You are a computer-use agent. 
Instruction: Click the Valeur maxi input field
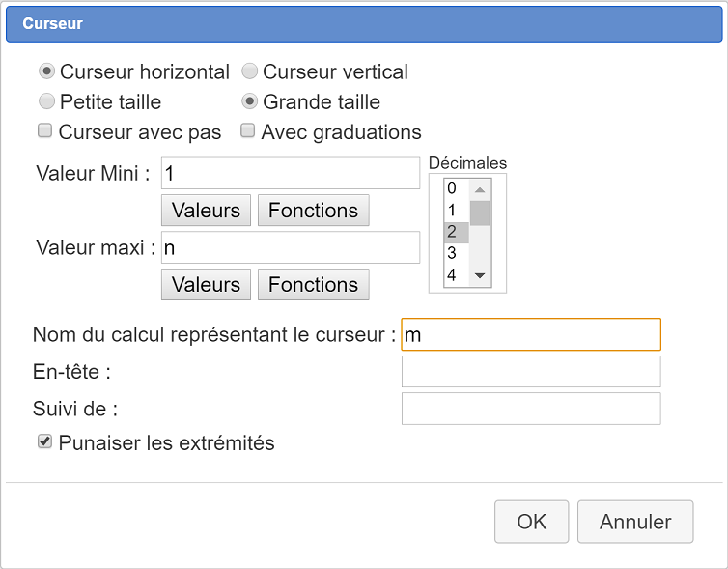291,247
